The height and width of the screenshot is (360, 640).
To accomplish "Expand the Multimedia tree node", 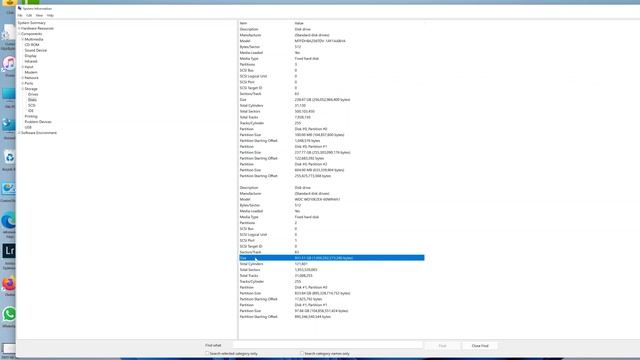I will [x=23, y=40].
